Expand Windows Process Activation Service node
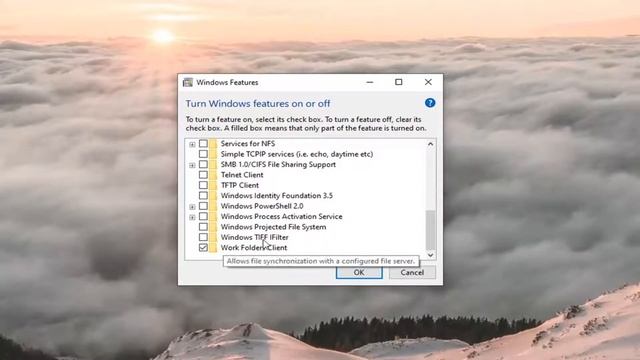This screenshot has height=360, width=640. pyautogui.click(x=192, y=217)
